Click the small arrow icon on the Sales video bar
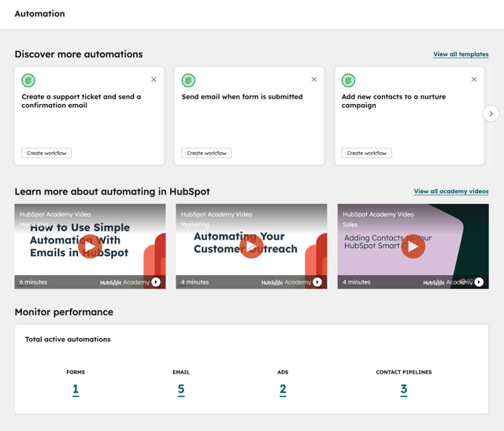 click(479, 282)
